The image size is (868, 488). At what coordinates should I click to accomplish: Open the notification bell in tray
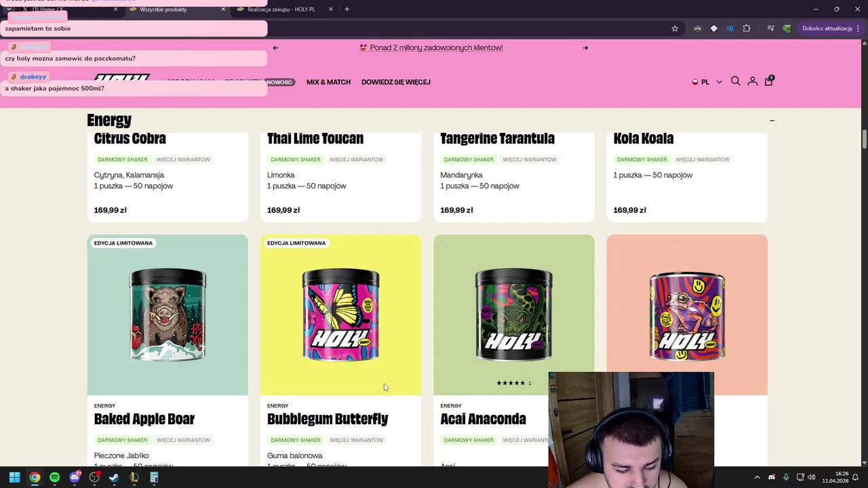pos(856,477)
